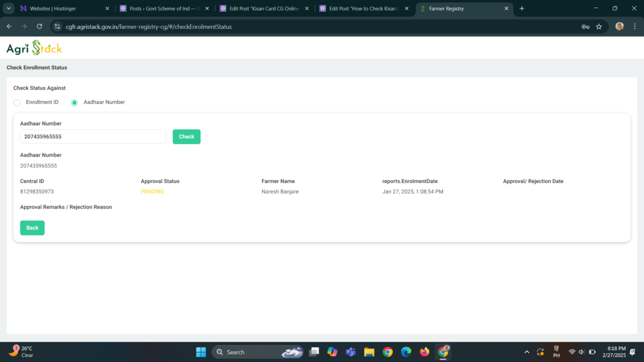The width and height of the screenshot is (644, 362).
Task: Open site information icon in address bar
Action: [x=58, y=26]
